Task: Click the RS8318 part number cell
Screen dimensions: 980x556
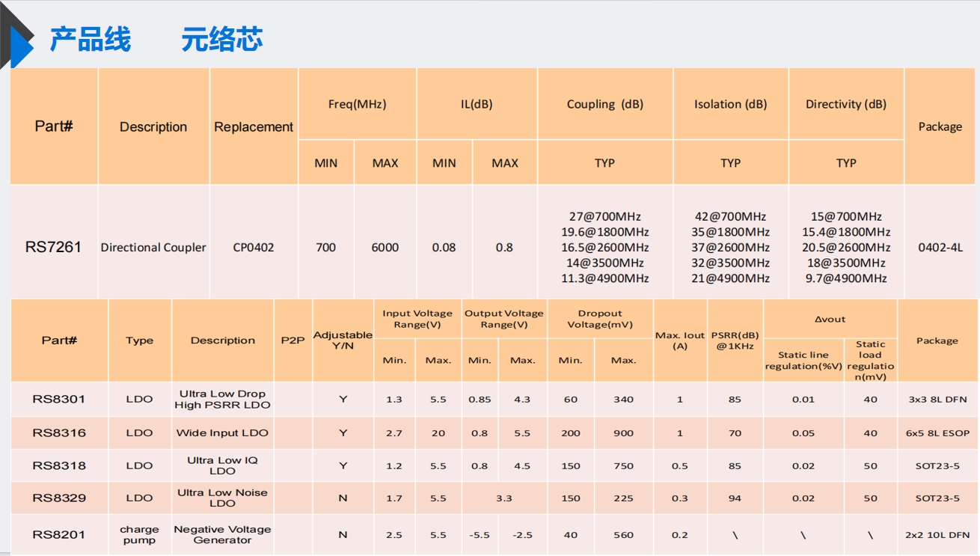Action: coord(59,465)
